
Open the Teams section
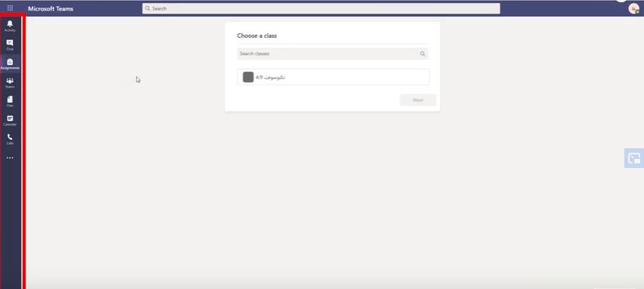pyautogui.click(x=10, y=82)
